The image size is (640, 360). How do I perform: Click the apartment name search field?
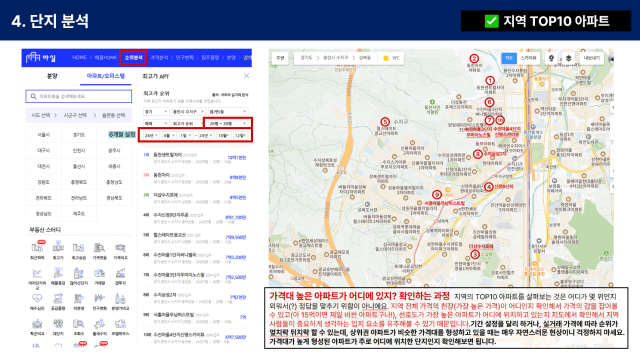[79, 96]
